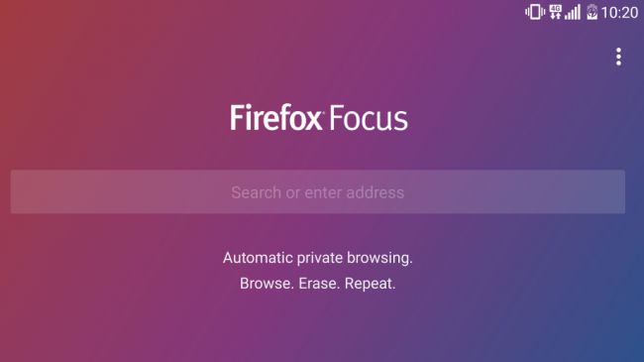Screen dimensions: 644x362
Task: Select the word 'Repeat.' in the tagline
Action: pyautogui.click(x=371, y=284)
